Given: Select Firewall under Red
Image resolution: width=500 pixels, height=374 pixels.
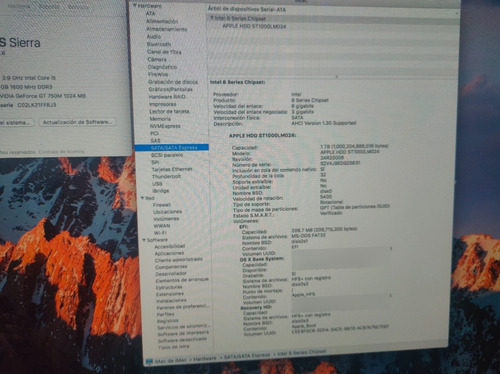Looking at the screenshot, I should [162, 205].
